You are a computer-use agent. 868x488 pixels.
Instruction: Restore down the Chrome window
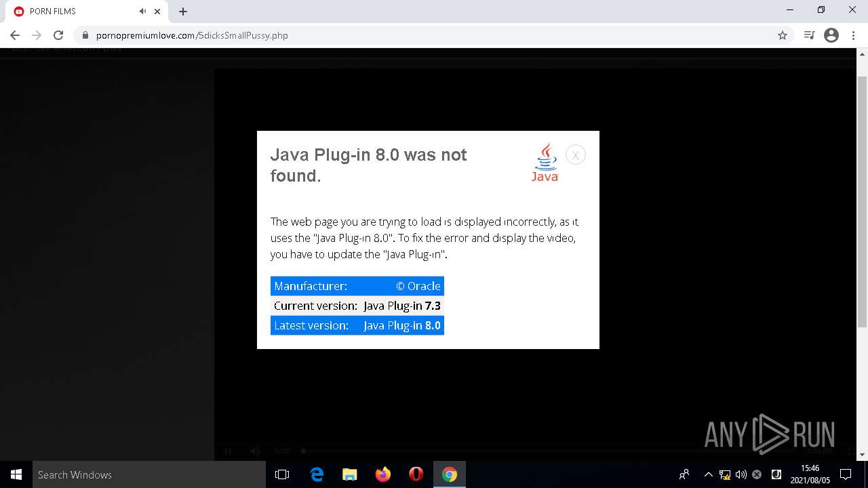[821, 9]
